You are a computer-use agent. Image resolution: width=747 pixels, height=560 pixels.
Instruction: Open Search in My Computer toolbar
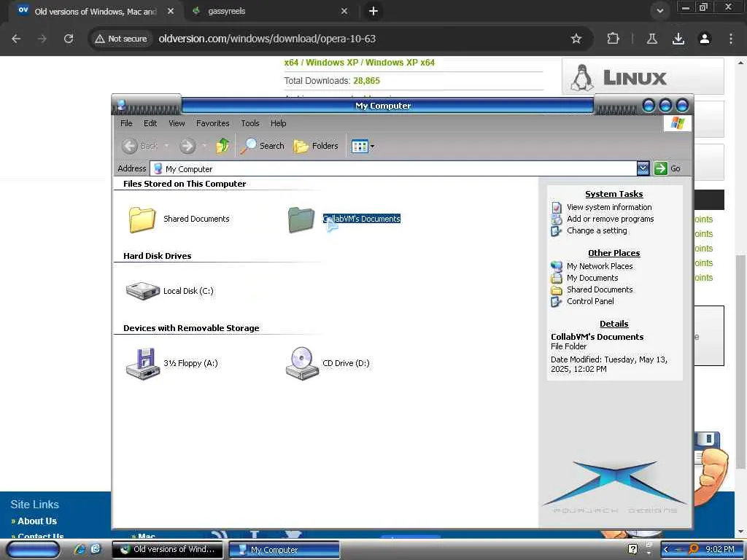[262, 146]
